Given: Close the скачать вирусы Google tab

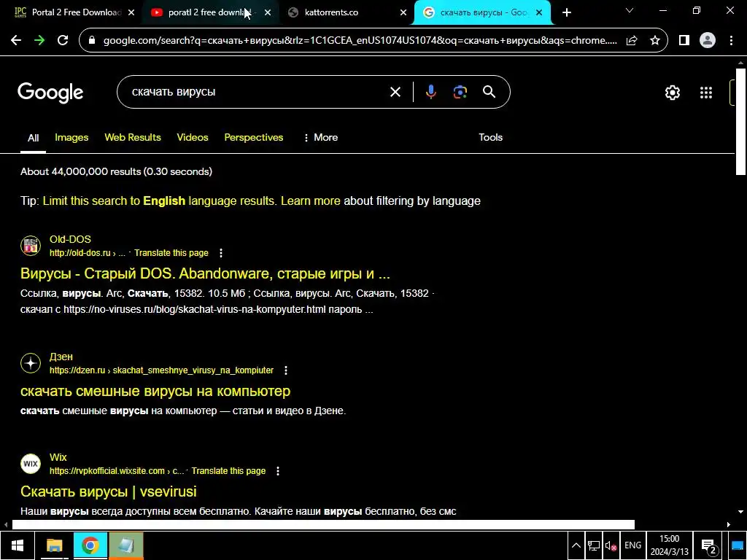Looking at the screenshot, I should point(539,13).
